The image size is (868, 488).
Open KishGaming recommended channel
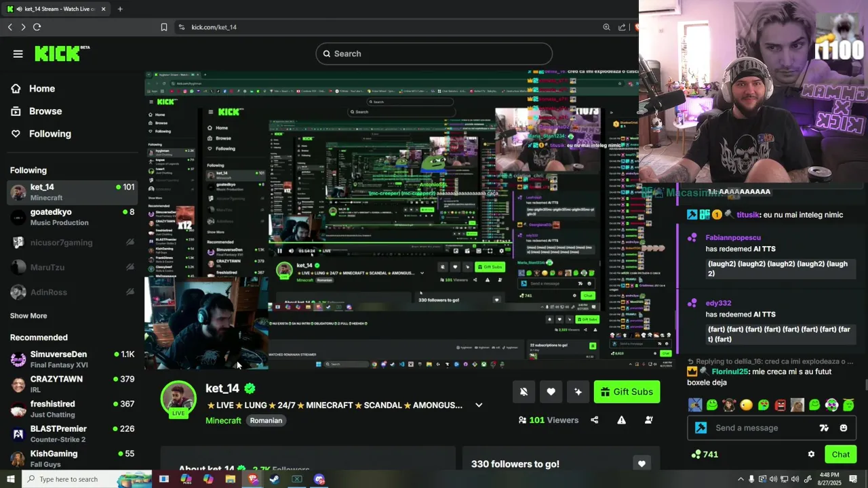click(x=72, y=458)
